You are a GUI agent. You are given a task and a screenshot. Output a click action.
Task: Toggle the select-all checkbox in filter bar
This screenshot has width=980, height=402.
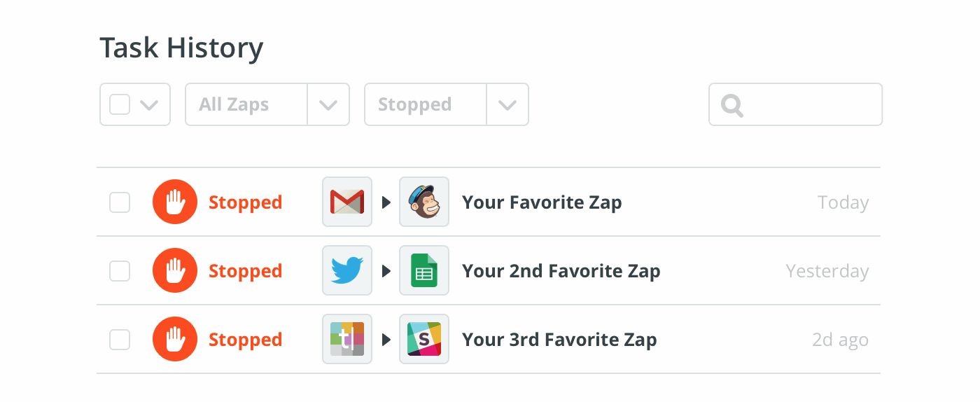[120, 105]
